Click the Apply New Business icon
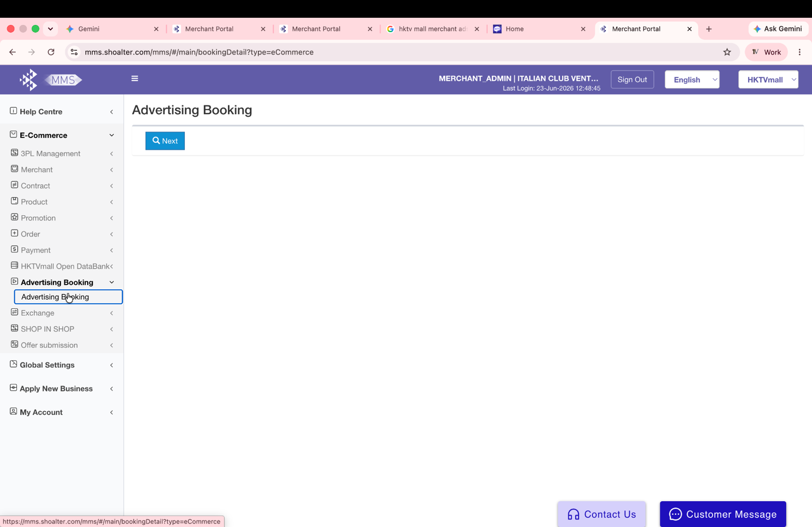The width and height of the screenshot is (812, 527). tap(13, 388)
